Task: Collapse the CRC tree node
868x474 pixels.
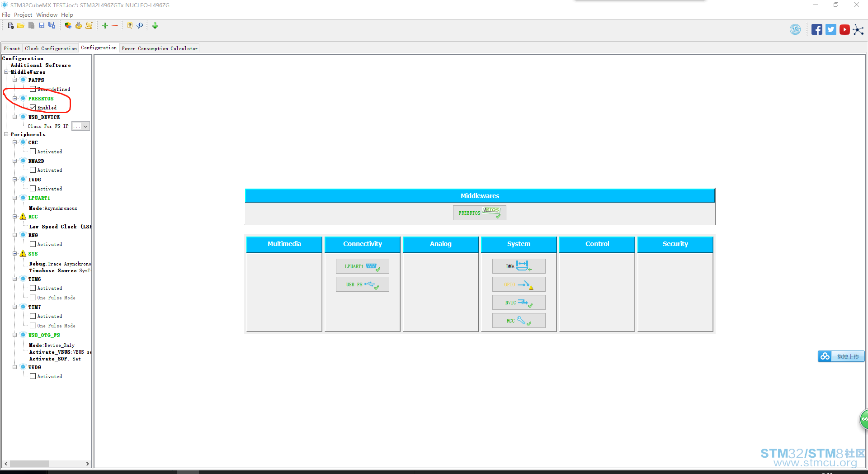Action: tap(14, 142)
